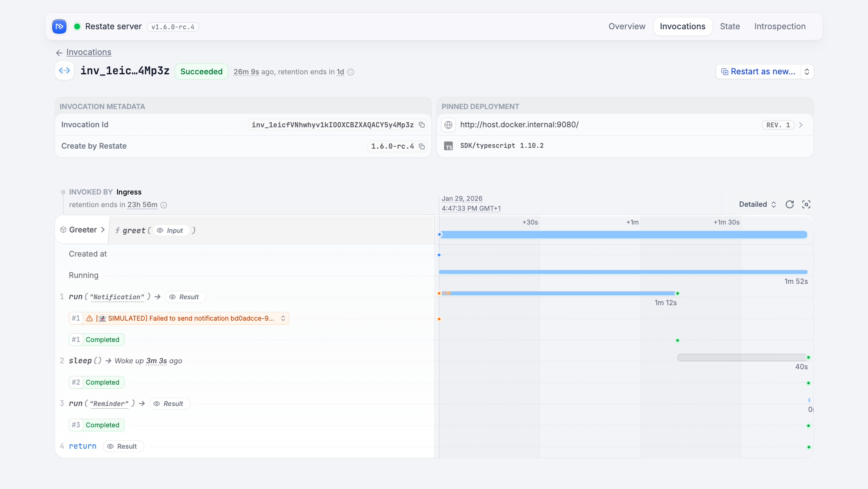The height and width of the screenshot is (489, 868).
Task: Click the zoom-to-fit timeline icon
Action: tap(806, 204)
